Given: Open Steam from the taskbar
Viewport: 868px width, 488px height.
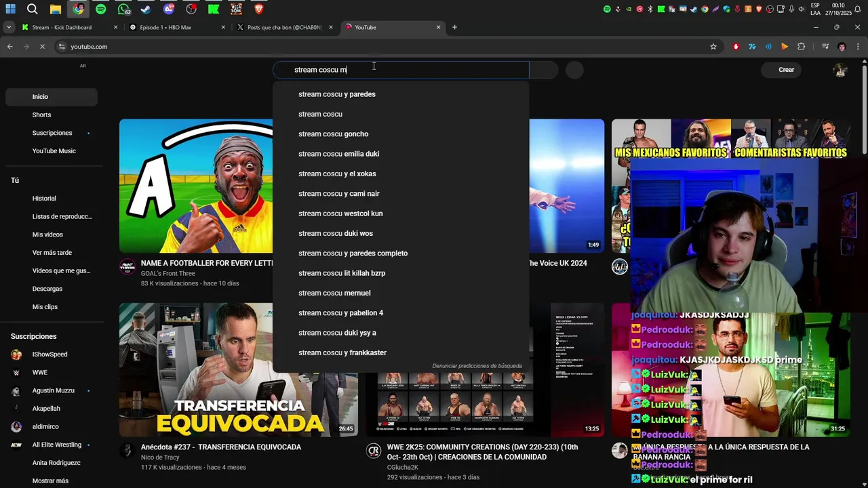Looking at the screenshot, I should point(146,9).
